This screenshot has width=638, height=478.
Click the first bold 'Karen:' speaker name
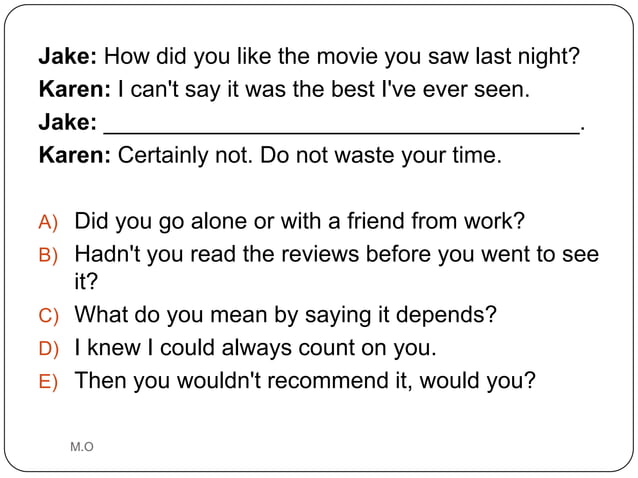75,90
